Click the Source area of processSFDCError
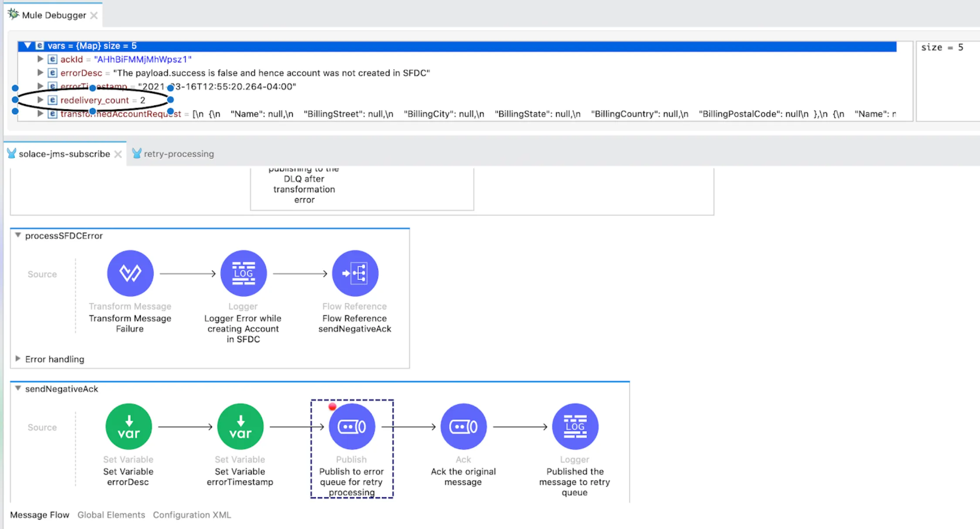The height and width of the screenshot is (529, 980). coord(42,274)
